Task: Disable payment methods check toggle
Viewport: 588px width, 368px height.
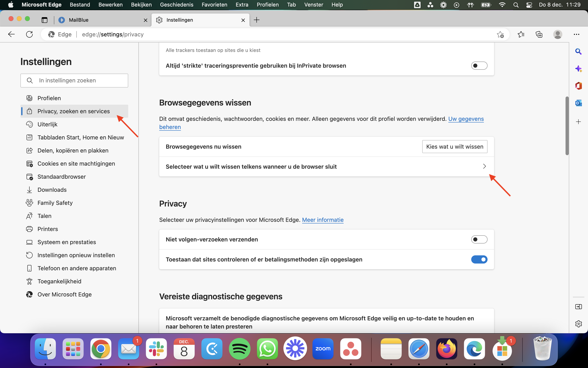Action: tap(479, 259)
